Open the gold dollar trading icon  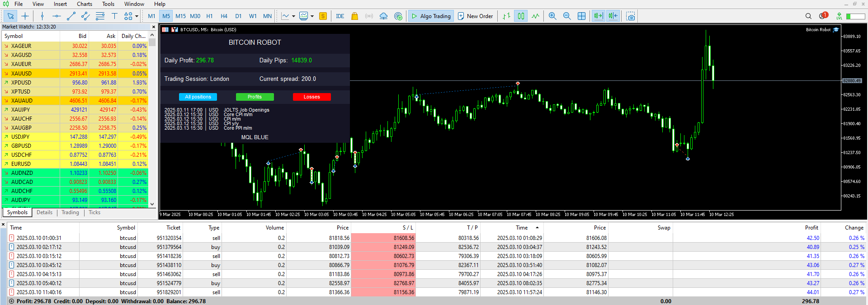(323, 16)
